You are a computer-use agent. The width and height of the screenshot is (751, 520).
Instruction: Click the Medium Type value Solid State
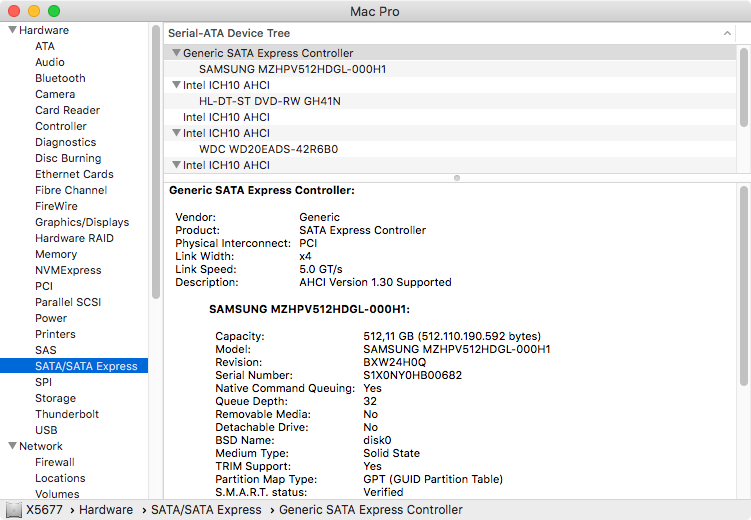(391, 453)
